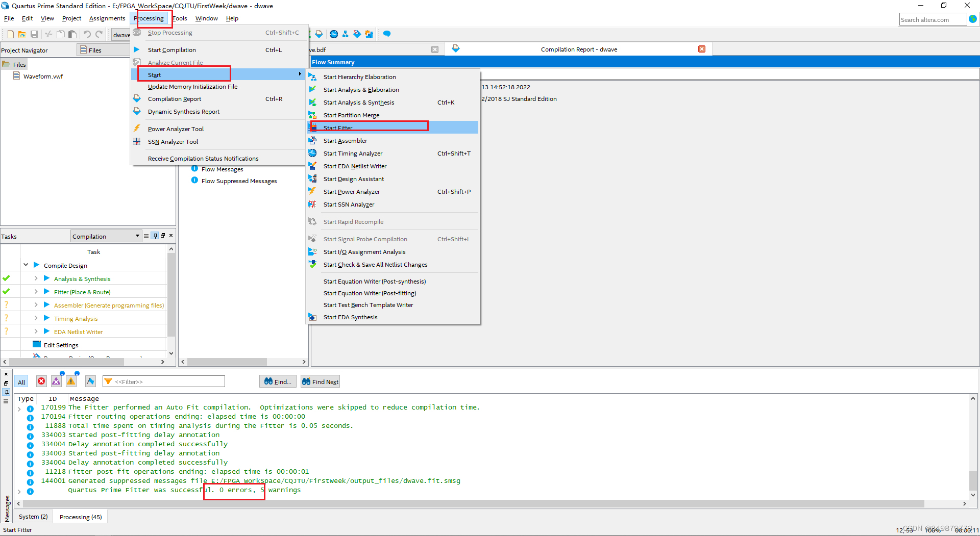Open the Tasks panel options menu icon
Viewport: 980px width, 536px height.
(146, 236)
